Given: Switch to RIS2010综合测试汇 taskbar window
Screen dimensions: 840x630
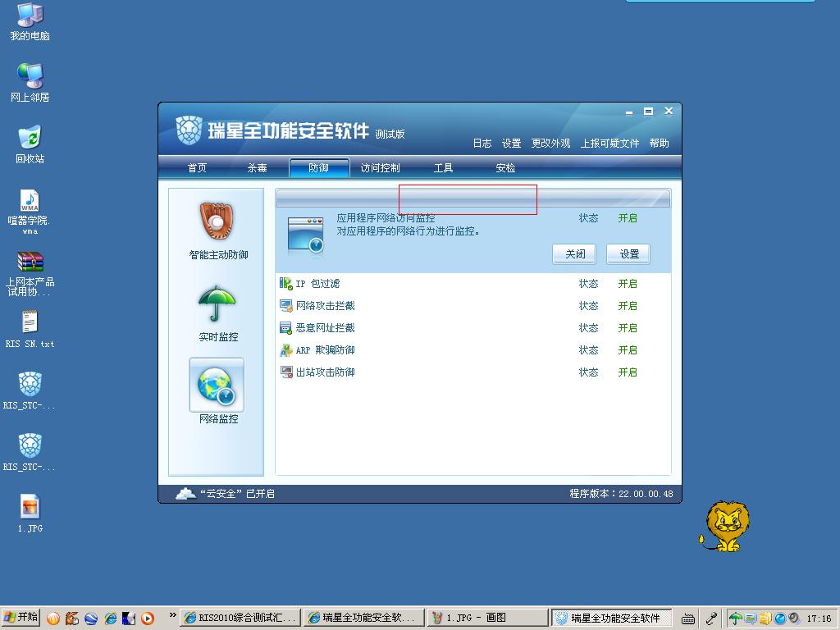Looking at the screenshot, I should pos(240,618).
